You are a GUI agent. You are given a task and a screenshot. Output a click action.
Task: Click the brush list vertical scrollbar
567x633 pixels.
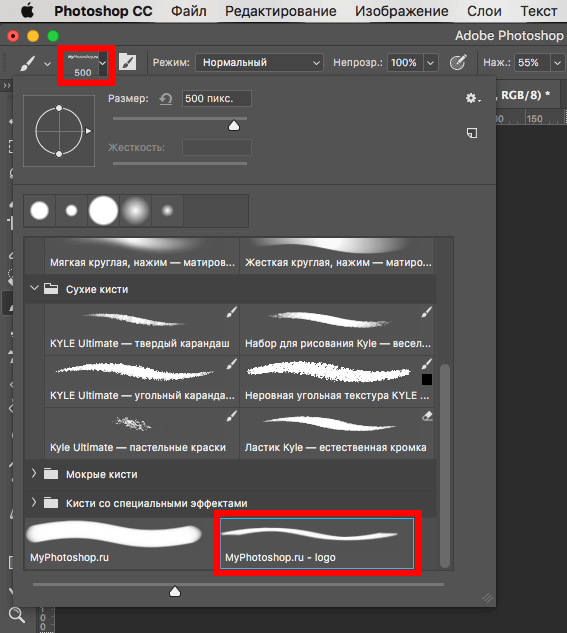(445, 466)
